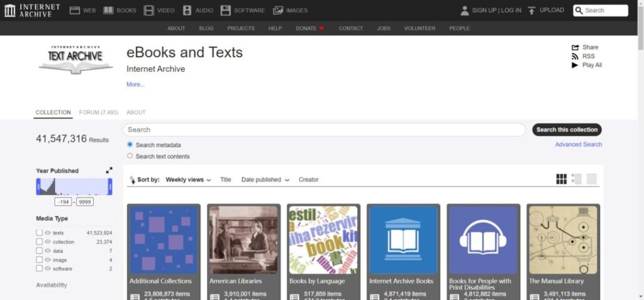This screenshot has height=300, width=644.
Task: Toggle the eye icon for texts
Action: click(48, 233)
